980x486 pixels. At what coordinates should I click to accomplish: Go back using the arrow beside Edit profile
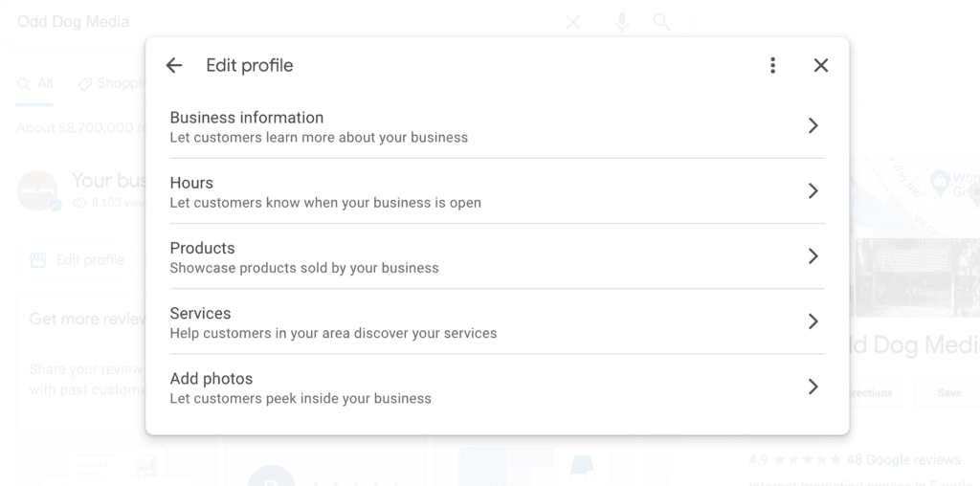point(174,66)
